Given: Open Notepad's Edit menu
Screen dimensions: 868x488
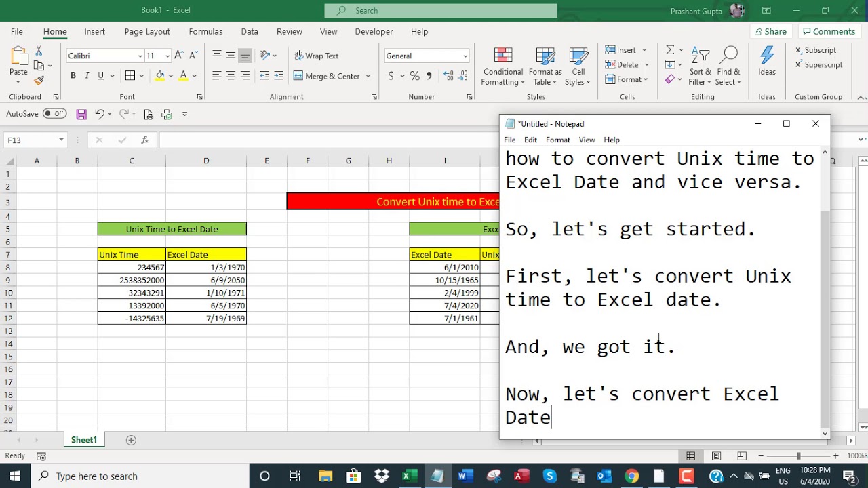Looking at the screenshot, I should (x=530, y=140).
